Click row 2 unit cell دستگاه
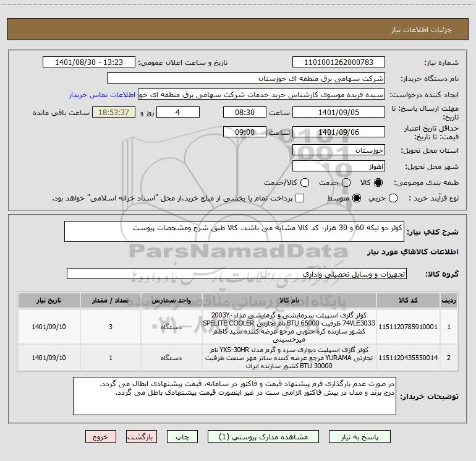This screenshot has width=476, height=461. (171, 358)
